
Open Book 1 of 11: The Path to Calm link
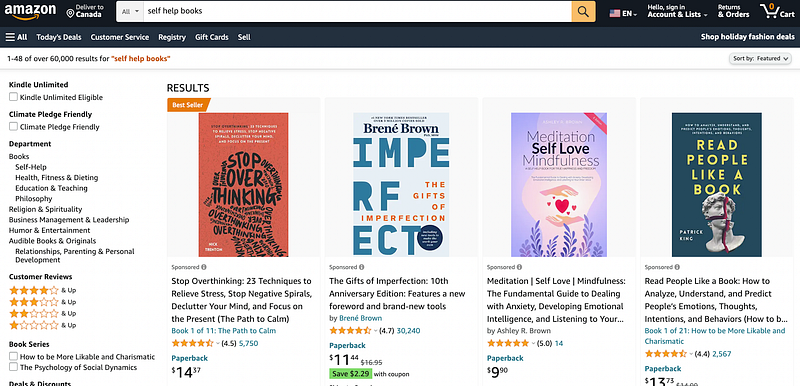coord(223,331)
